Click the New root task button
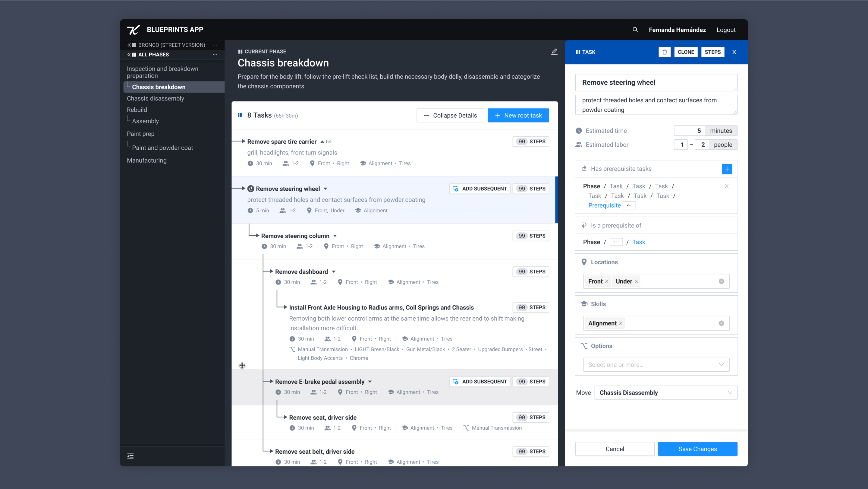The width and height of the screenshot is (868, 489). [518, 115]
